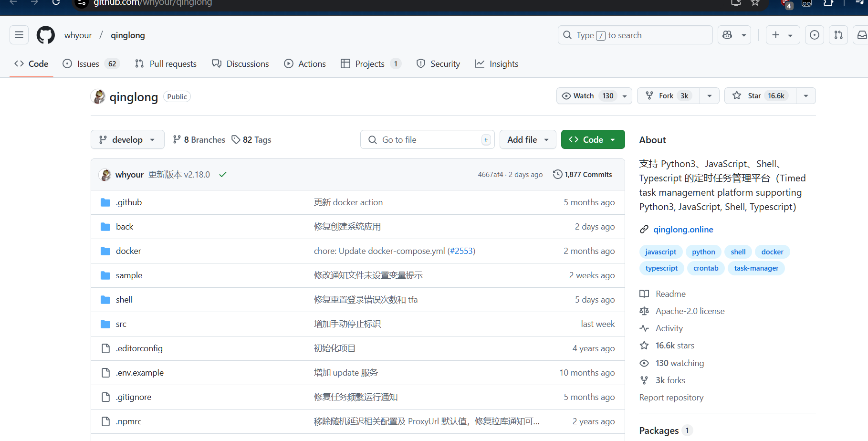Open the Actions tab
The height and width of the screenshot is (441, 868).
coord(305,64)
